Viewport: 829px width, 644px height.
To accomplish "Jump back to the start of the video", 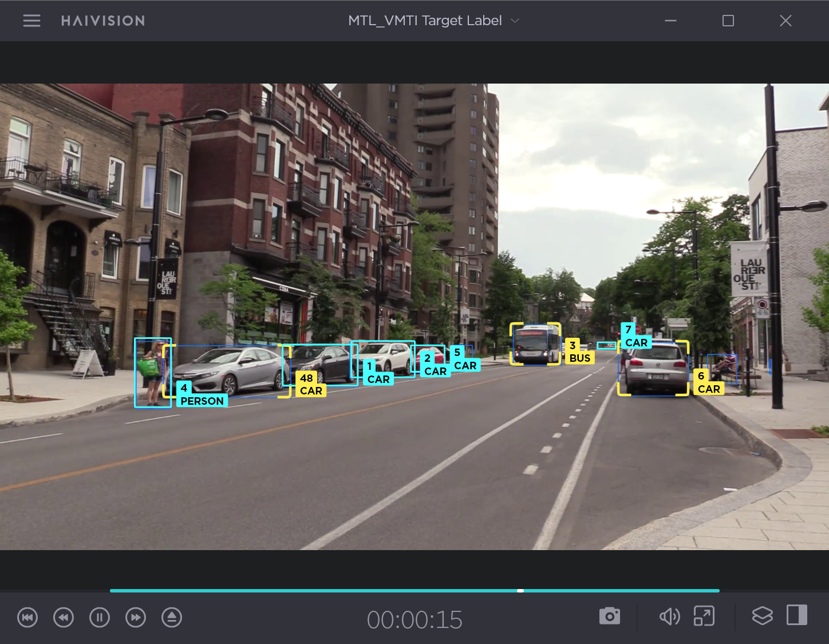I will click(27, 617).
